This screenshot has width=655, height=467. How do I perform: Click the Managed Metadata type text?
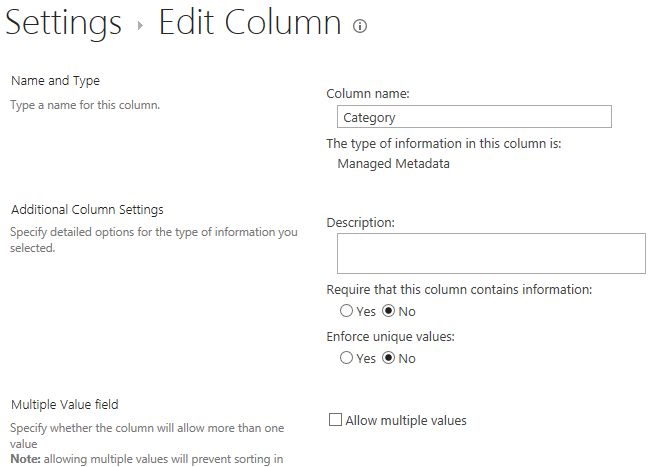[393, 164]
